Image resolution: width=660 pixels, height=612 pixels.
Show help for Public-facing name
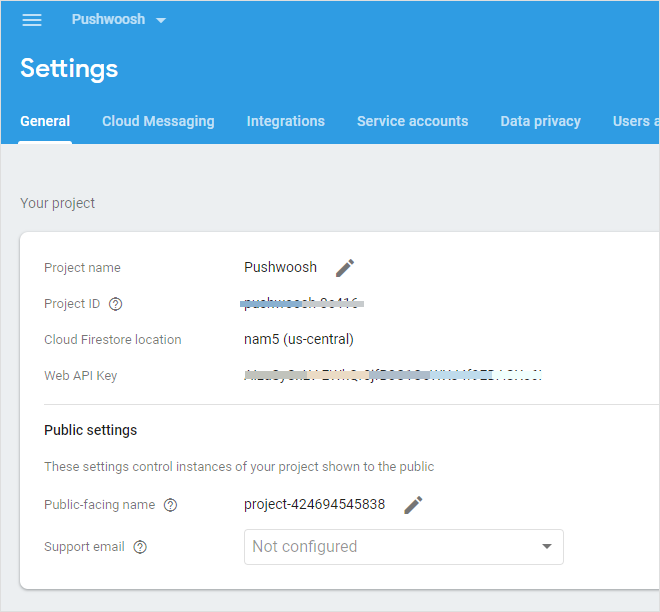[x=170, y=505]
